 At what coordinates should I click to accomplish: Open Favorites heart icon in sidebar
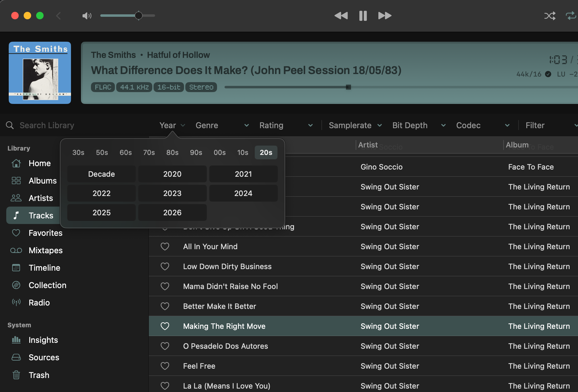click(16, 233)
